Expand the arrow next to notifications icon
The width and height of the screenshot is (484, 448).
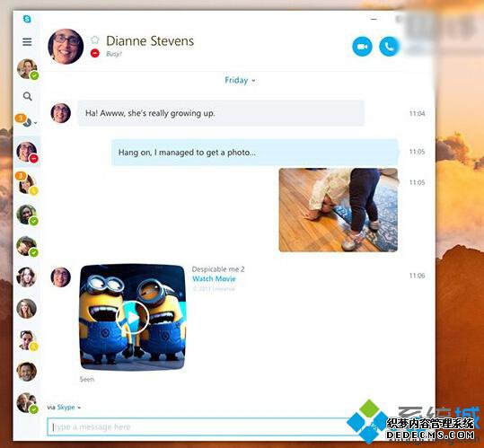tap(36, 123)
